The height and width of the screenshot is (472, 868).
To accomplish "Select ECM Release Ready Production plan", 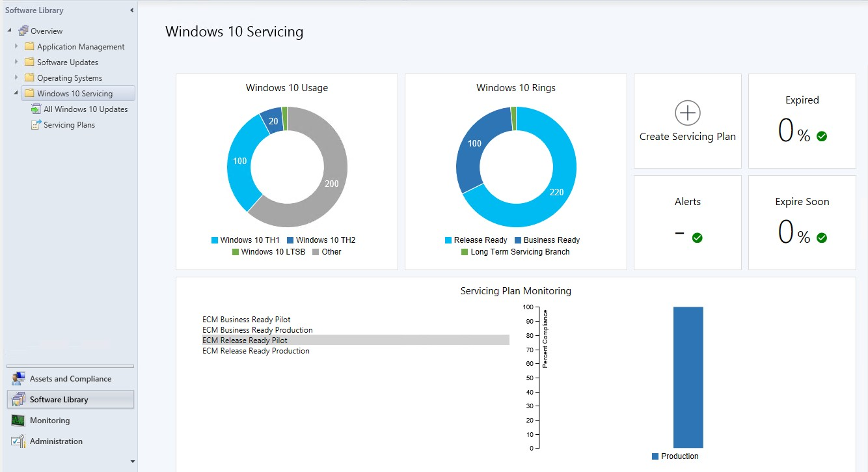I will tap(256, 351).
